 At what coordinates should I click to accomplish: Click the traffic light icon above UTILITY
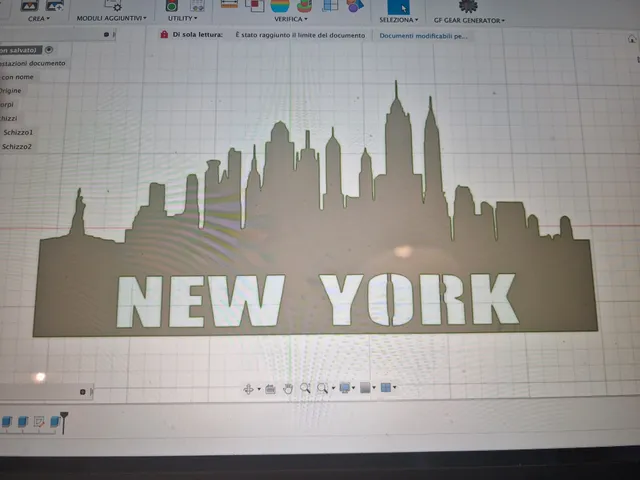pos(171,5)
